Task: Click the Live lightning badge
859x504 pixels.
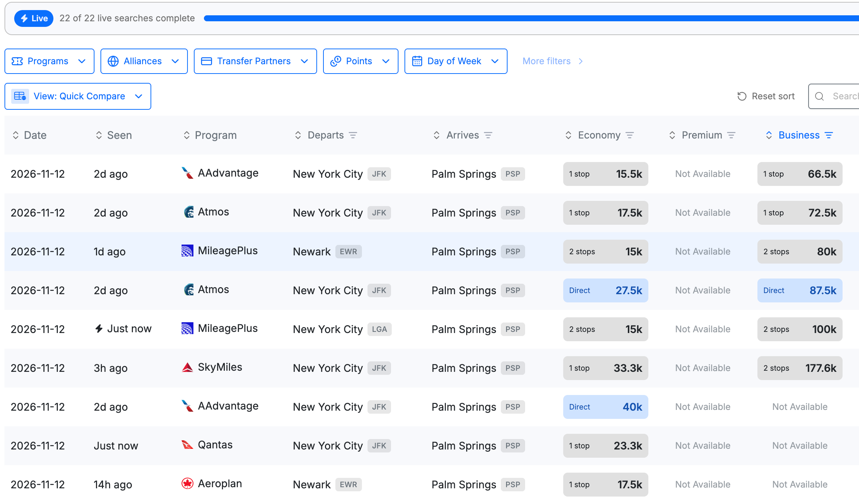Action: [x=34, y=18]
